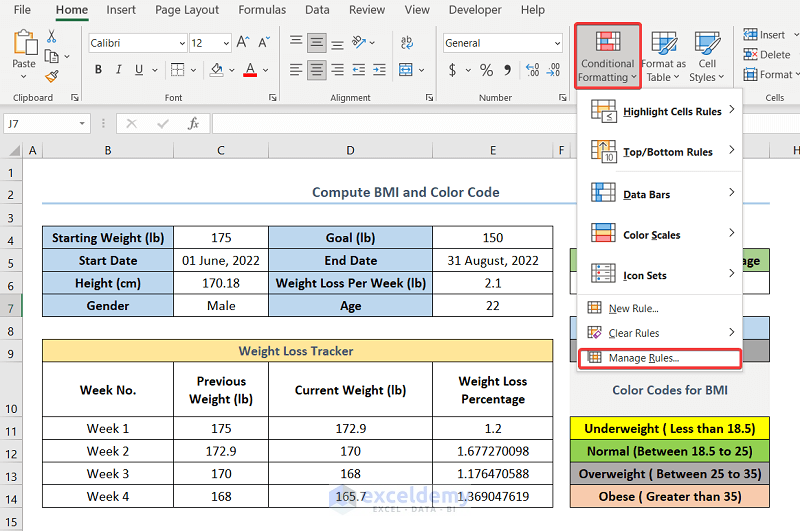The width and height of the screenshot is (800, 531).
Task: Click the Cut scissors icon
Action: click(52, 36)
